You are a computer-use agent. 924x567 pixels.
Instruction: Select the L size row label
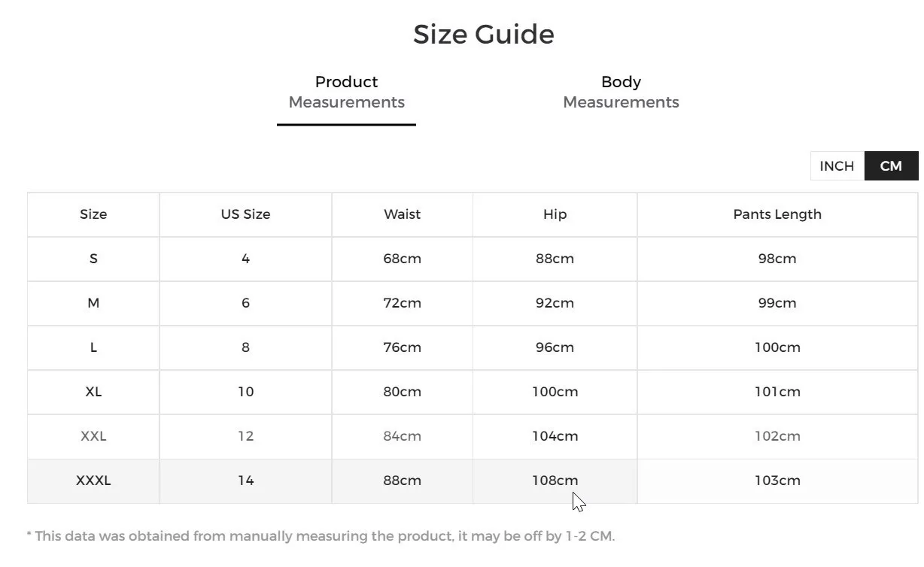(x=93, y=347)
